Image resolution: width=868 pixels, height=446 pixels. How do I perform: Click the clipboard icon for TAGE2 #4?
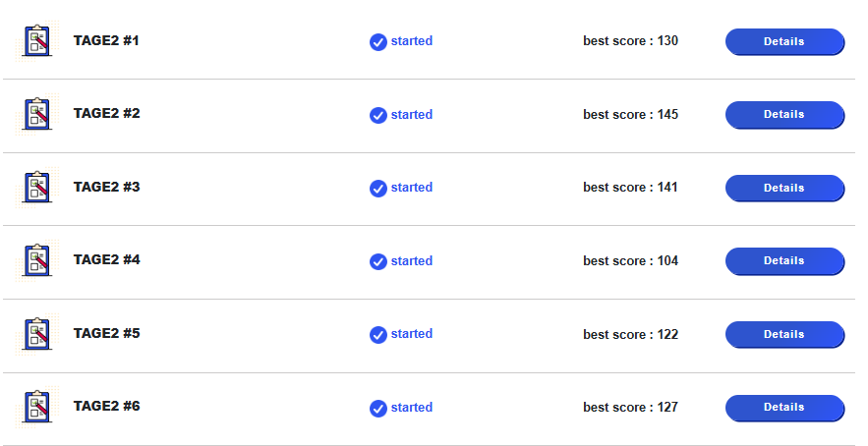[37, 260]
